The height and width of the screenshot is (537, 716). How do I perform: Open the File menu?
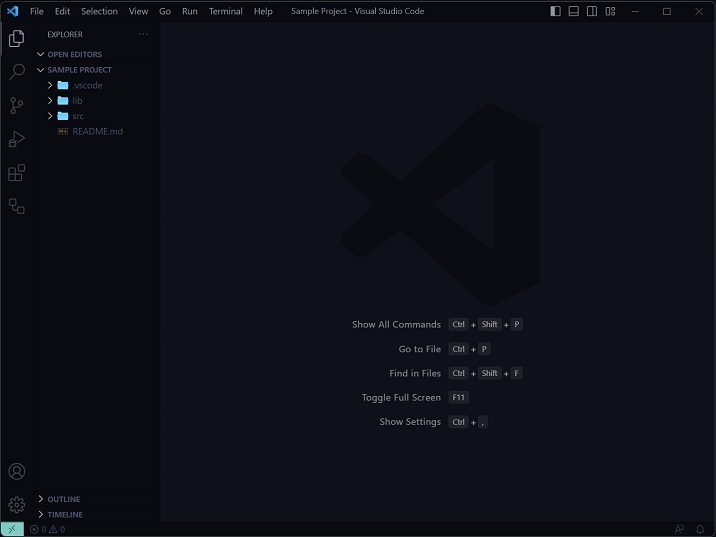click(37, 11)
